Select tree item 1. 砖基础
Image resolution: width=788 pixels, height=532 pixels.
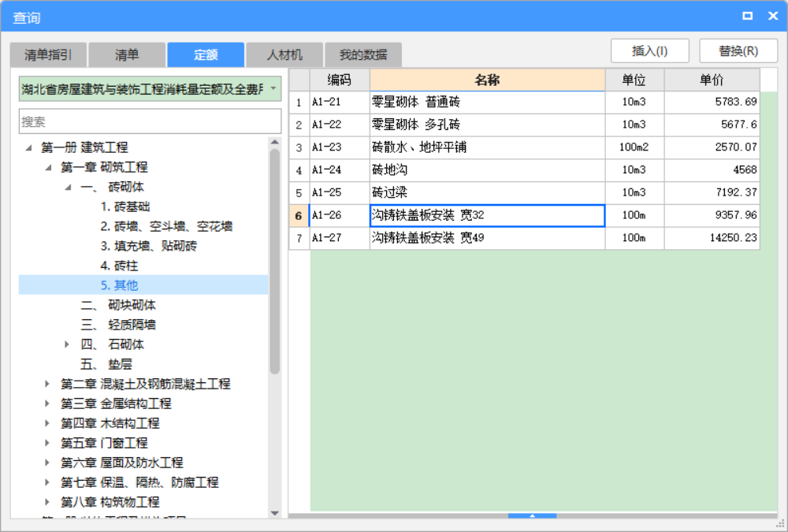point(125,206)
